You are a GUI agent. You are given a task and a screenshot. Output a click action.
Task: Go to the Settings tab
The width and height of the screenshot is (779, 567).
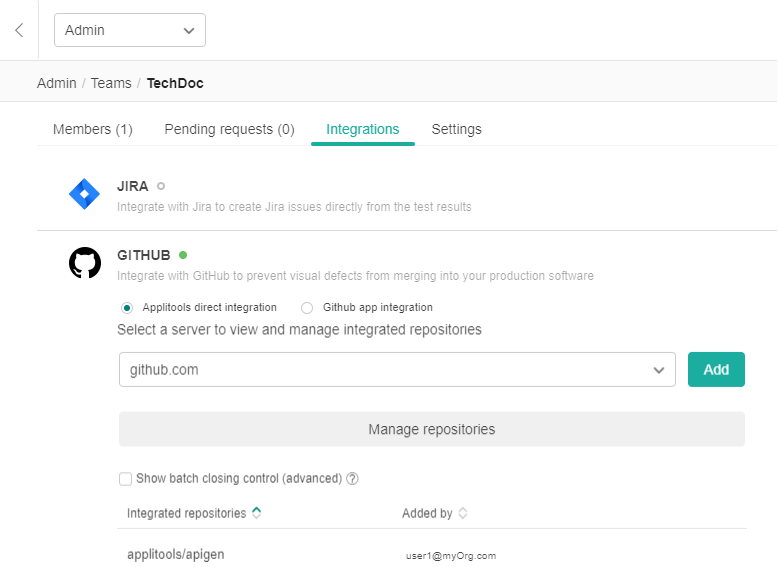click(456, 129)
